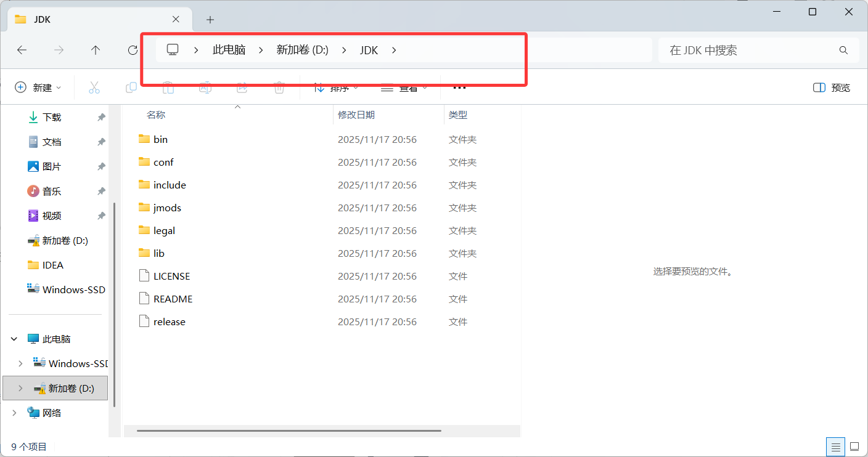Unpin 下载 from quick access
This screenshot has width=868, height=457.
(x=101, y=117)
